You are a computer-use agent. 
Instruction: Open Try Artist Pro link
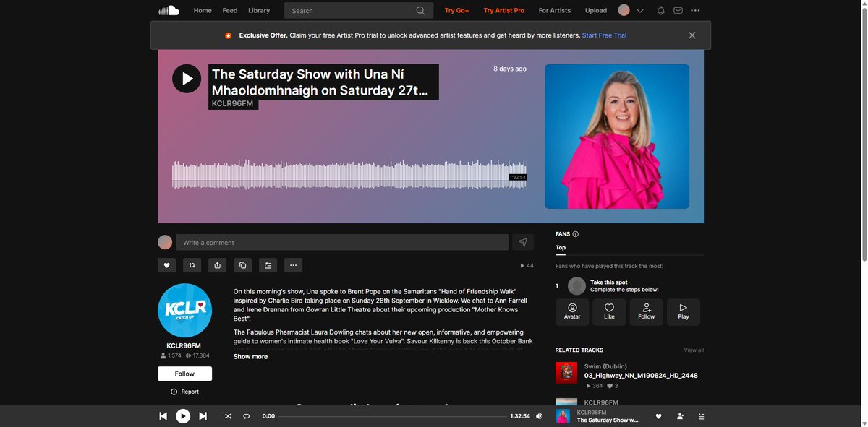pyautogui.click(x=504, y=10)
